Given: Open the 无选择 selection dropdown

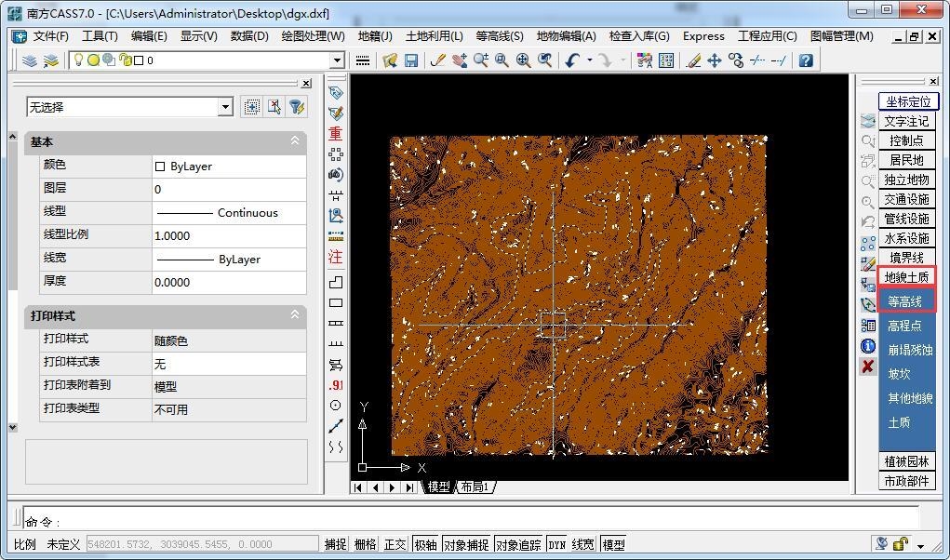Looking at the screenshot, I should [x=224, y=108].
